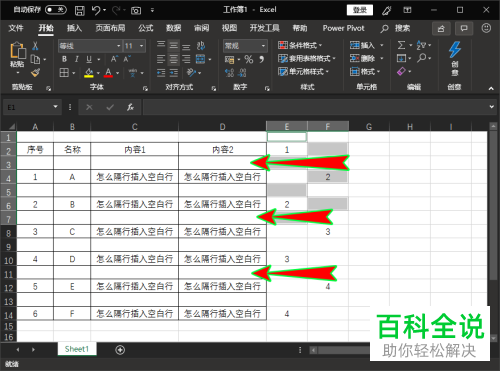This screenshot has width=500, height=371.
Task: Click the Name Box showing E1
Action: pyautogui.click(x=32, y=107)
